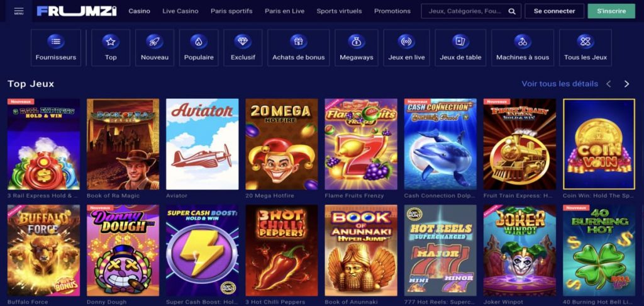Open the Live Casino menu item
644x306 pixels.
click(x=180, y=11)
